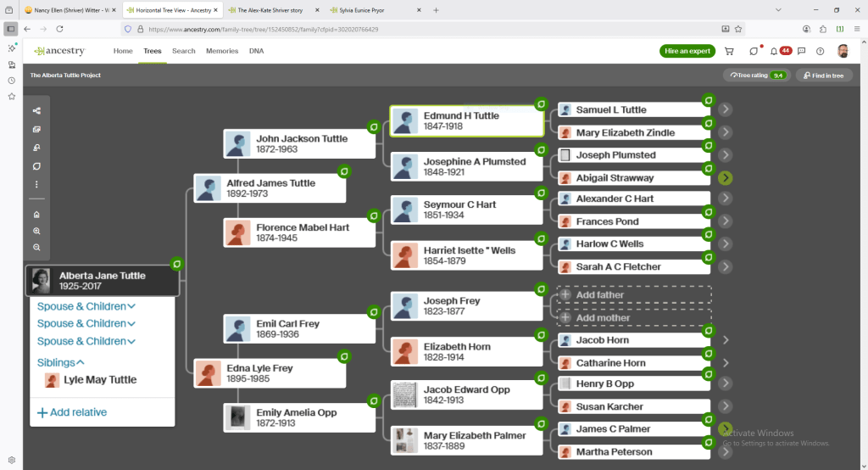This screenshot has width=868, height=470.
Task: Zoom out of the family tree
Action: [36, 247]
